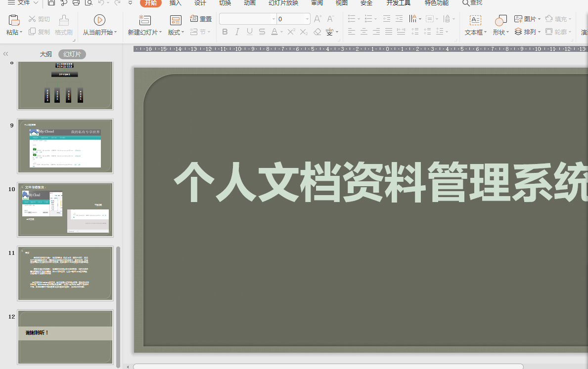The image size is (588, 369).
Task: Click the decrease indent icon
Action: pyautogui.click(x=387, y=19)
